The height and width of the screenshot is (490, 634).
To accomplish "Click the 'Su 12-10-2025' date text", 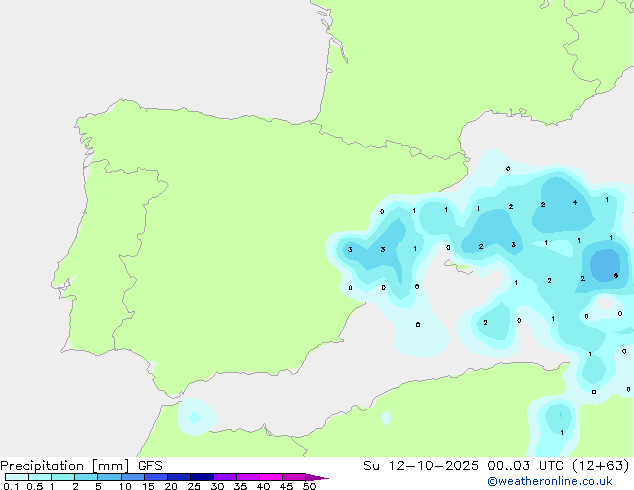I will 421,466.
